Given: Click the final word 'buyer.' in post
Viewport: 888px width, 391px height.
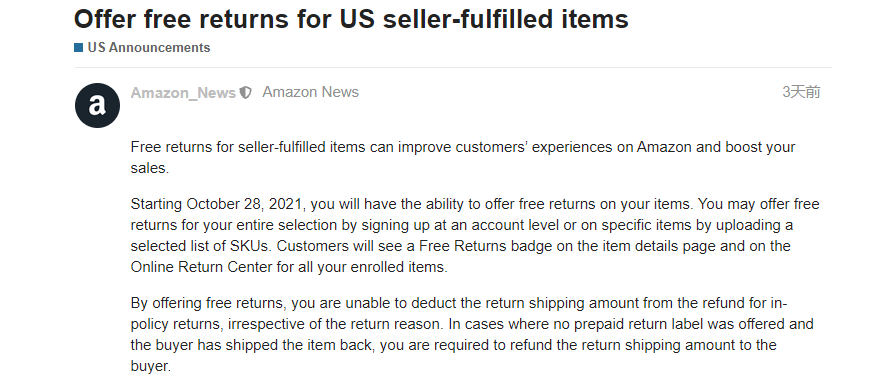Looking at the screenshot, I should pos(151,366).
